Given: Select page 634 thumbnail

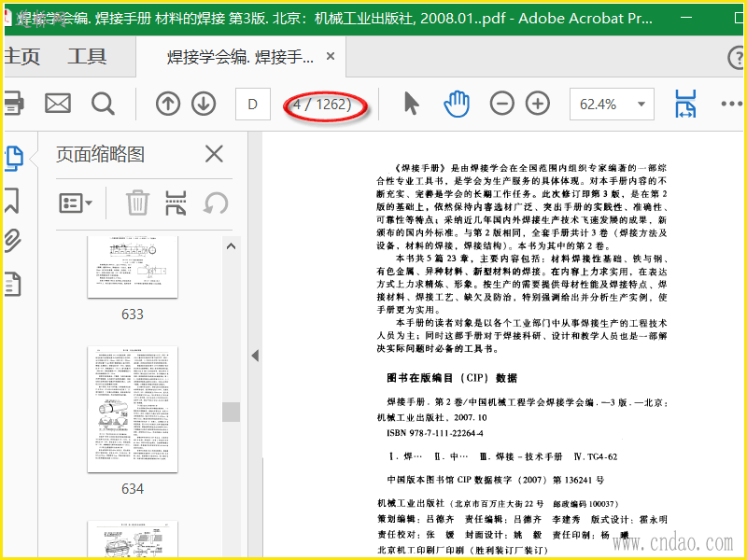Looking at the screenshot, I should (x=133, y=410).
